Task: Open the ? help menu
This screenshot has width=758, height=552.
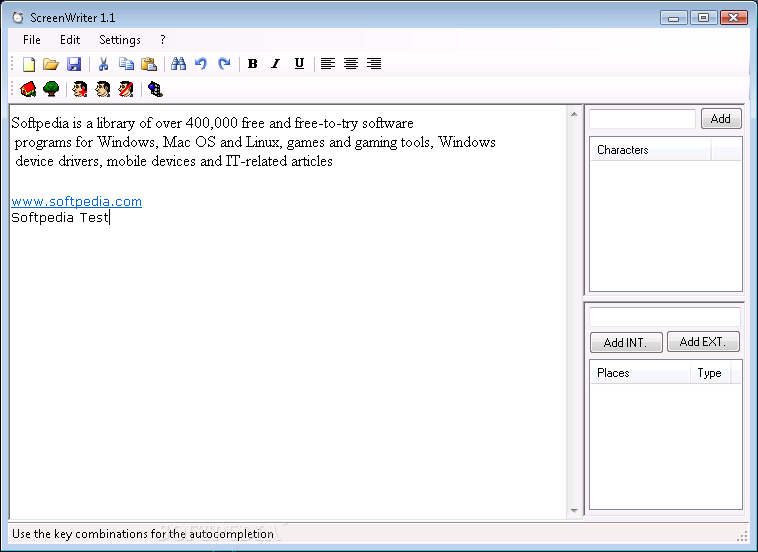Action: 163,40
